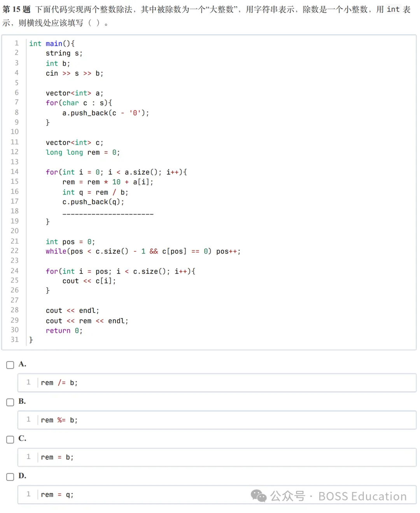The image size is (420, 513).
Task: Click the answer code 'rem = q;'
Action: (57, 495)
